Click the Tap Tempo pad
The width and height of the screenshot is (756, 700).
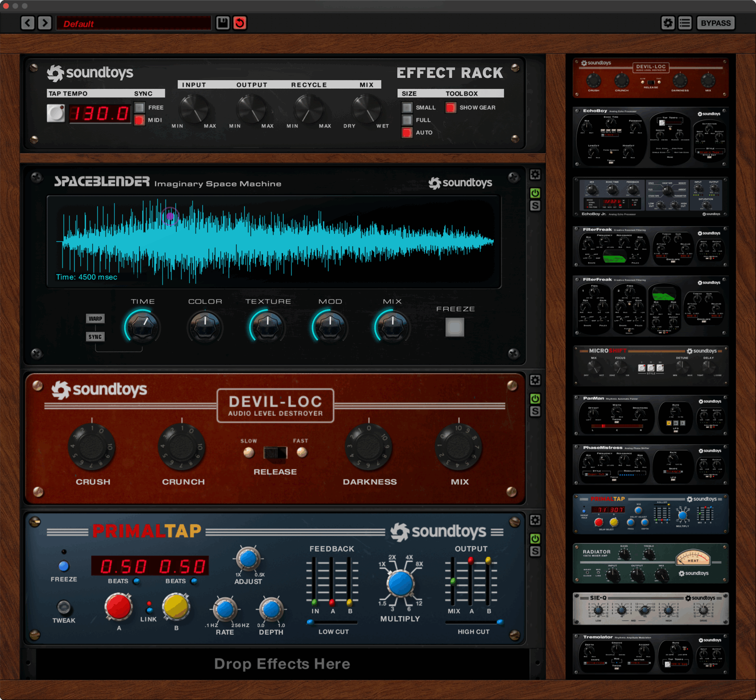(56, 113)
